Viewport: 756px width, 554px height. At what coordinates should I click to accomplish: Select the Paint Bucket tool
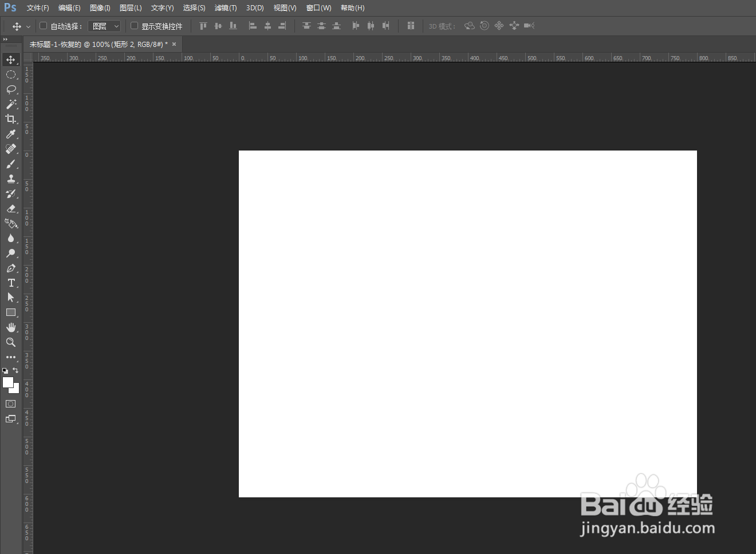coord(11,223)
